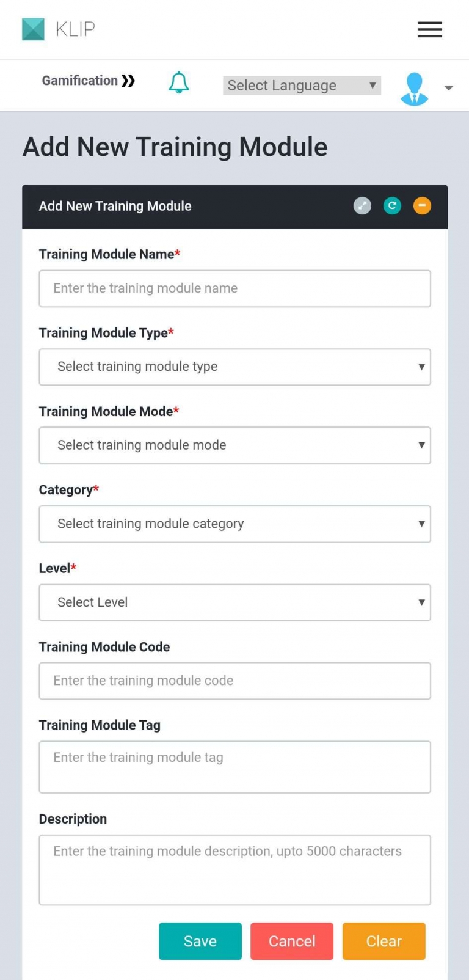Collapse the panel with the orange minus icon
The height and width of the screenshot is (980, 469).
pos(422,206)
